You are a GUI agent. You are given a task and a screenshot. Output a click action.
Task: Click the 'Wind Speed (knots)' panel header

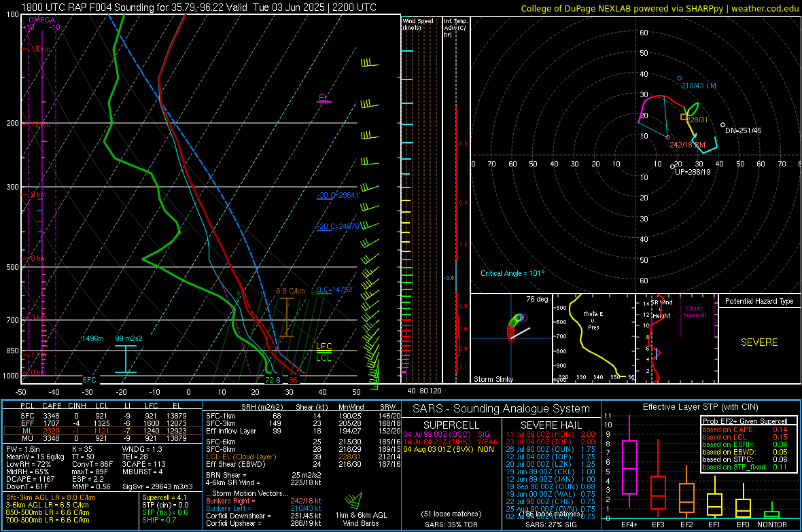pos(418,24)
